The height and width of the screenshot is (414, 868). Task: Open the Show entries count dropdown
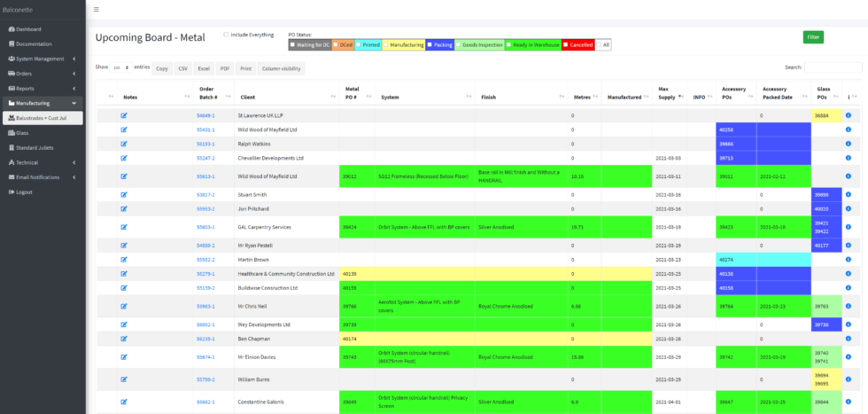tap(120, 67)
